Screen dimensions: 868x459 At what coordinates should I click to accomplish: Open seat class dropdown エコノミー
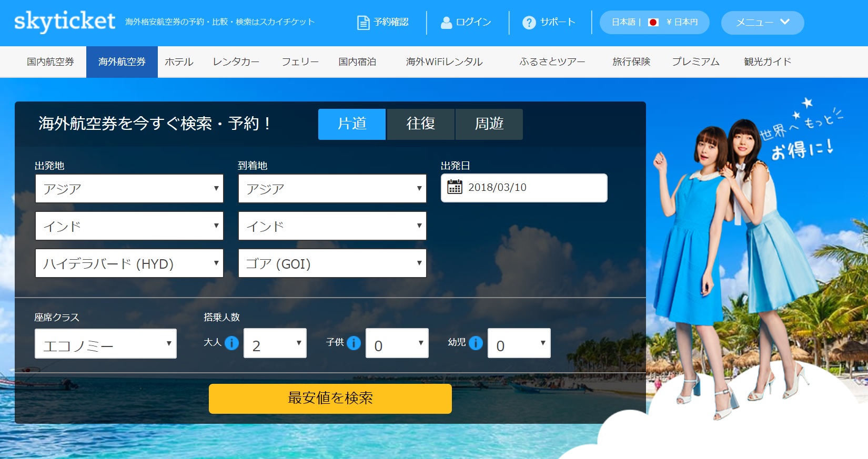pyautogui.click(x=106, y=344)
